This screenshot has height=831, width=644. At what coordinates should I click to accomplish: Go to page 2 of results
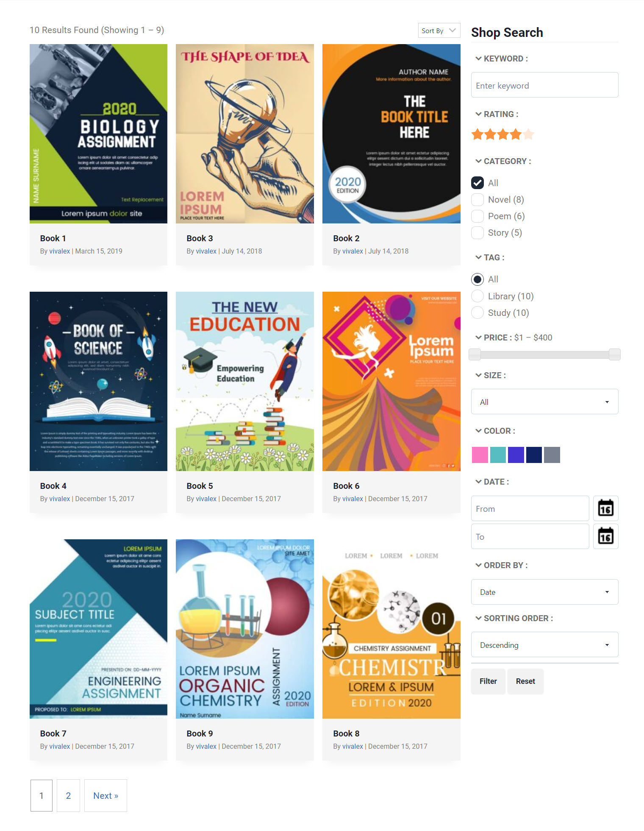click(x=68, y=795)
